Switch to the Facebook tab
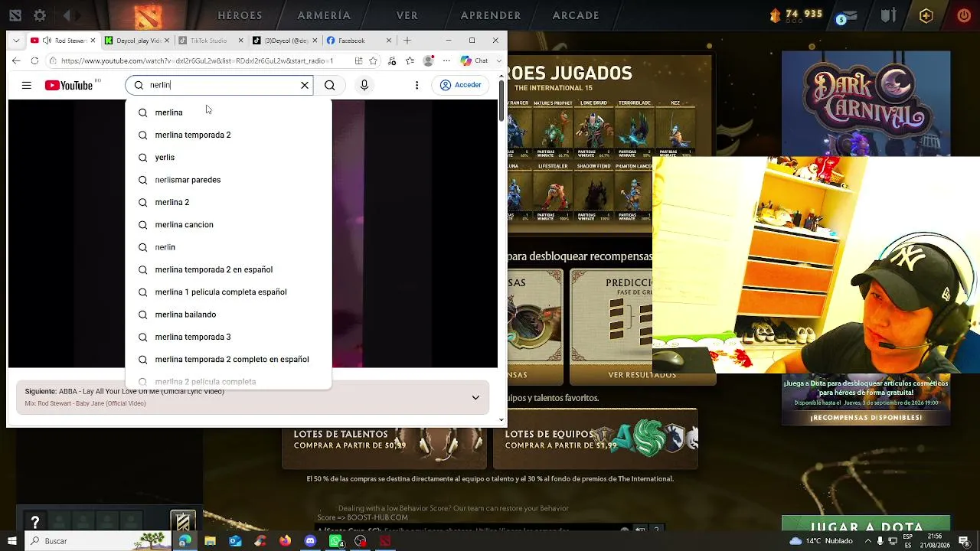This screenshot has height=551, width=980. pos(358,41)
